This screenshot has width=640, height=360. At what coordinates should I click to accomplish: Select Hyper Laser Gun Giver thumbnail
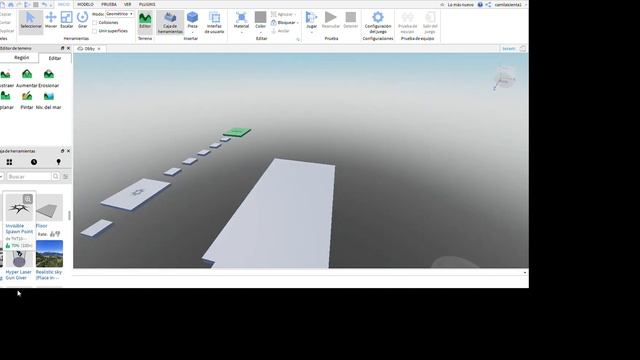(19, 258)
